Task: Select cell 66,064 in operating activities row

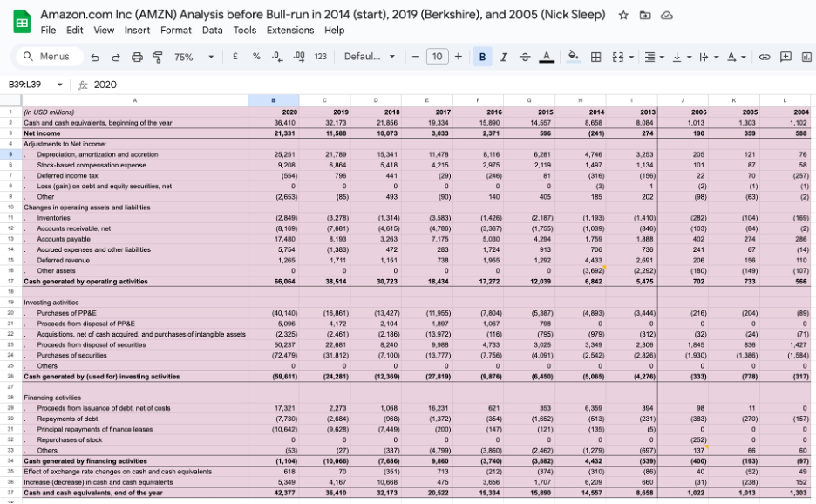Action: [x=273, y=281]
